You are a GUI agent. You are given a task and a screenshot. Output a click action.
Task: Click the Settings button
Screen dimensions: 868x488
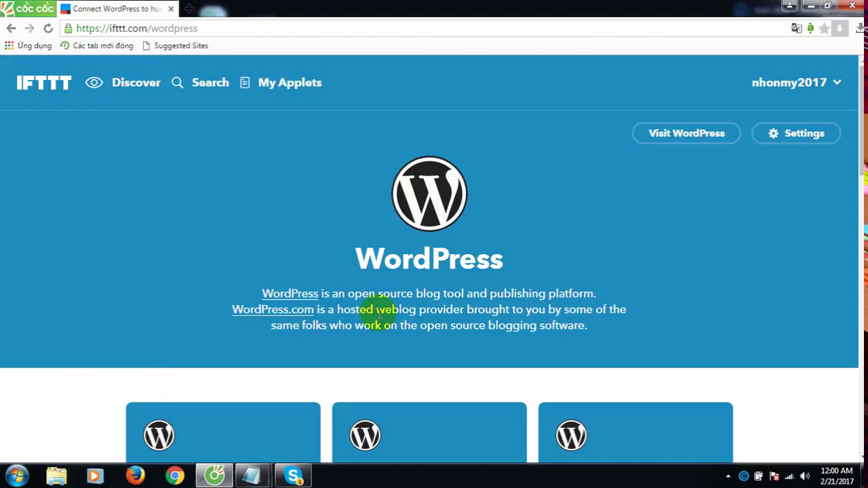tap(796, 134)
